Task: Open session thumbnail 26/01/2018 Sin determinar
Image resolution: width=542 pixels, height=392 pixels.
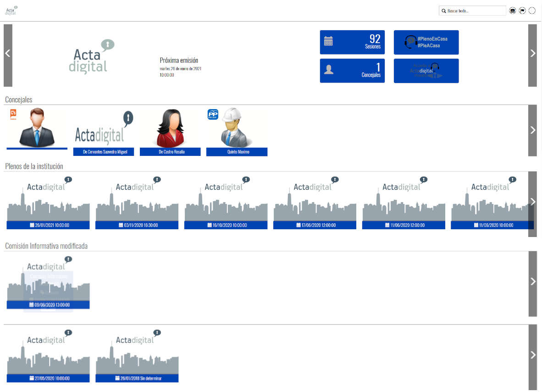Action: coord(137,378)
